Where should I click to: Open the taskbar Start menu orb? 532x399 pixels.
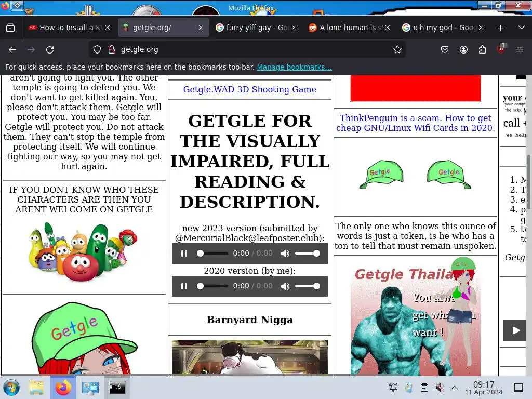click(11, 388)
